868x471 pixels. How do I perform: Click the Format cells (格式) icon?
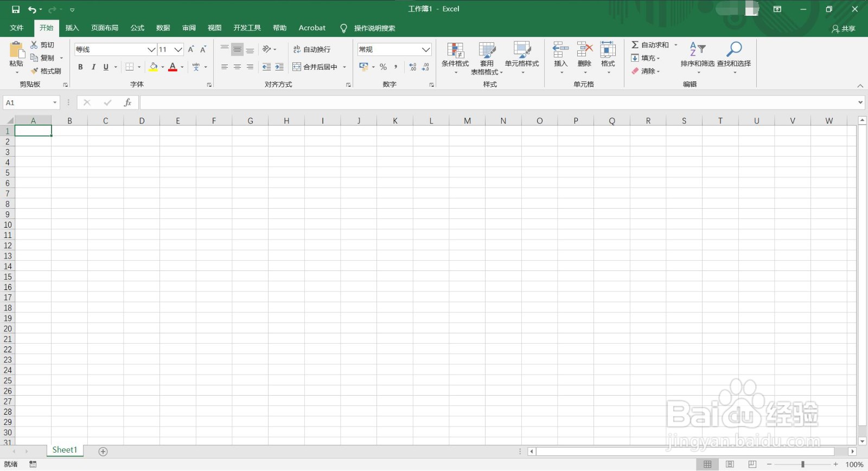(608, 50)
